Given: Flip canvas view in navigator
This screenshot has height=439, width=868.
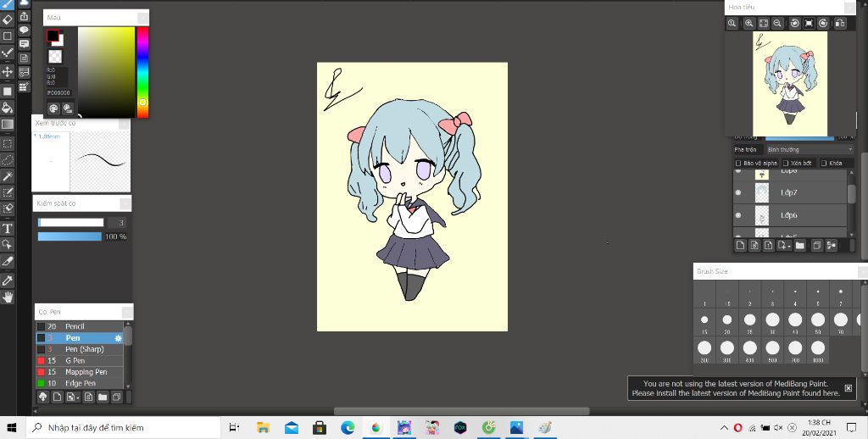Looking at the screenshot, I should coord(840,23).
